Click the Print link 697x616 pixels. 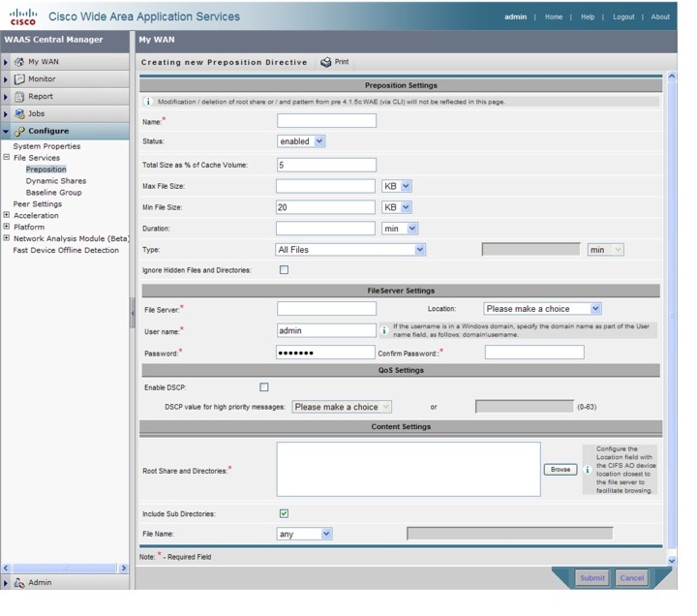(342, 62)
